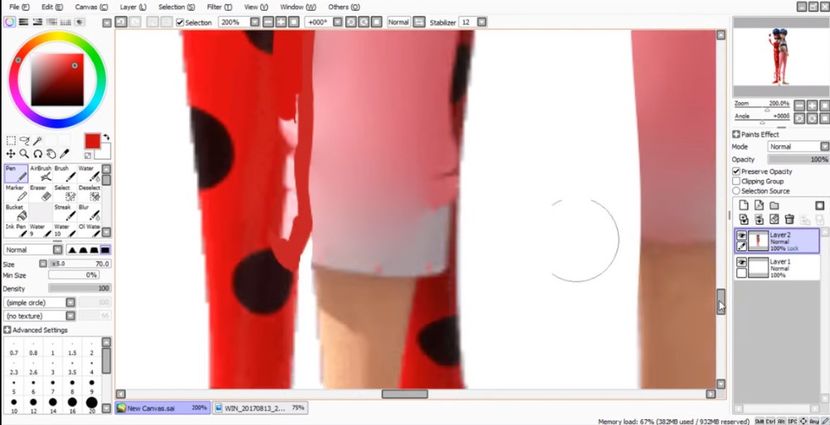Select the zoom magnifier tool

tap(24, 154)
